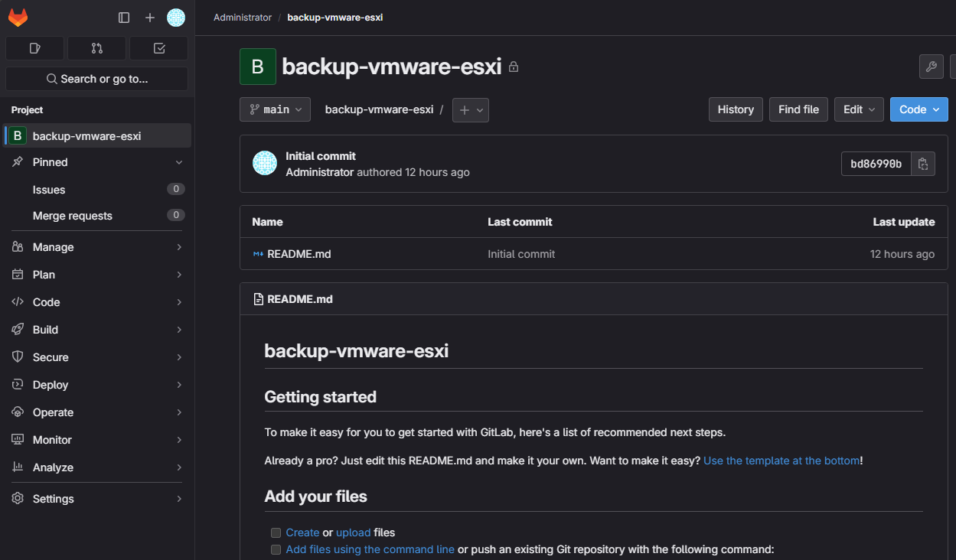The width and height of the screenshot is (956, 560).
Task: Expand the Settings sidebar section
Action: pos(97,499)
